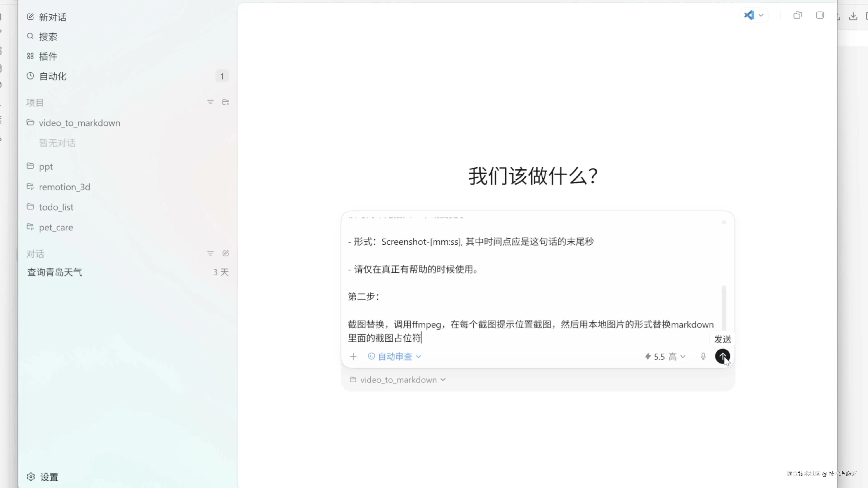This screenshot has height=488, width=868.
Task: Filter the 对话 conversations list
Action: pos(210,253)
